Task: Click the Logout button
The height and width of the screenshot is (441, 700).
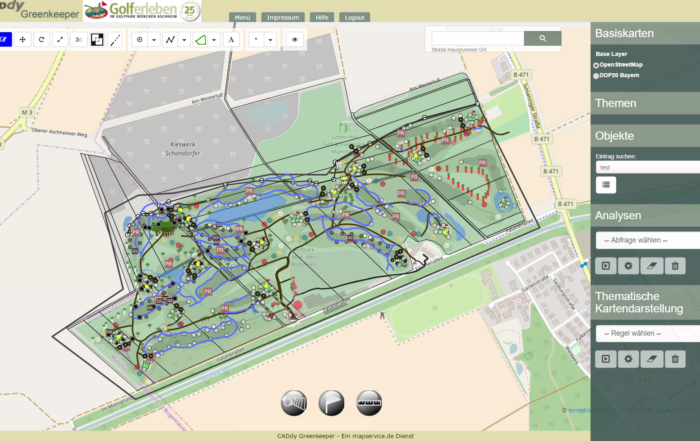Action: click(x=354, y=18)
